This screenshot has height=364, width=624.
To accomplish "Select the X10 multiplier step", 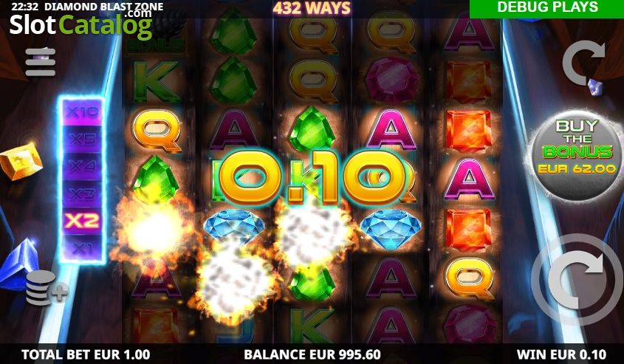I will (x=82, y=112).
